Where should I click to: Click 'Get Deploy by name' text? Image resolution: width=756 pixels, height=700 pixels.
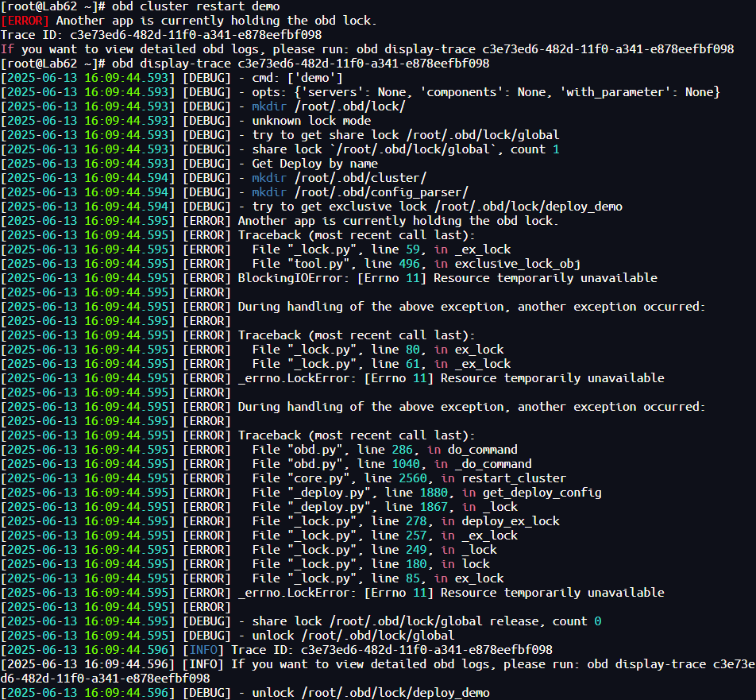click(x=314, y=164)
